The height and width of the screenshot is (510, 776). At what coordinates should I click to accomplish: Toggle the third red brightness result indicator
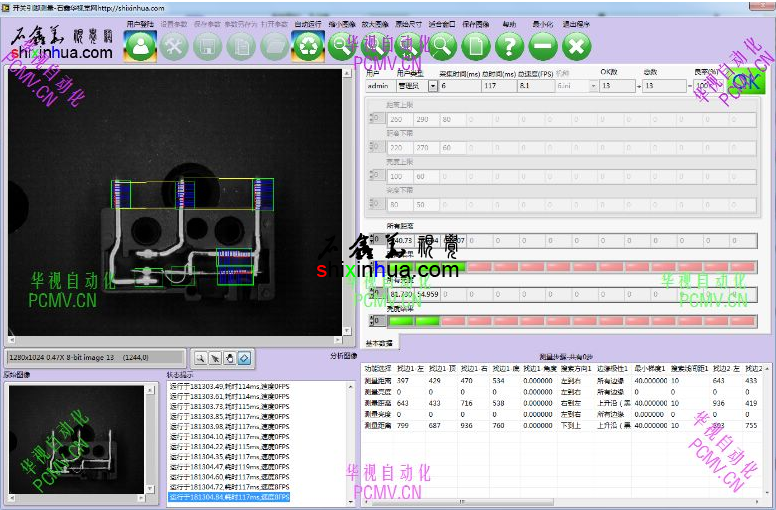452,320
